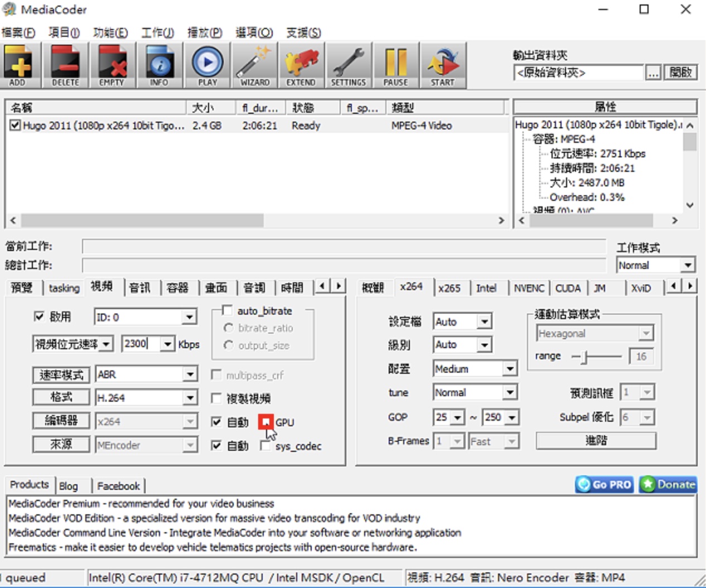Switch to the tasking tab
The width and height of the screenshot is (706, 588).
click(64, 287)
